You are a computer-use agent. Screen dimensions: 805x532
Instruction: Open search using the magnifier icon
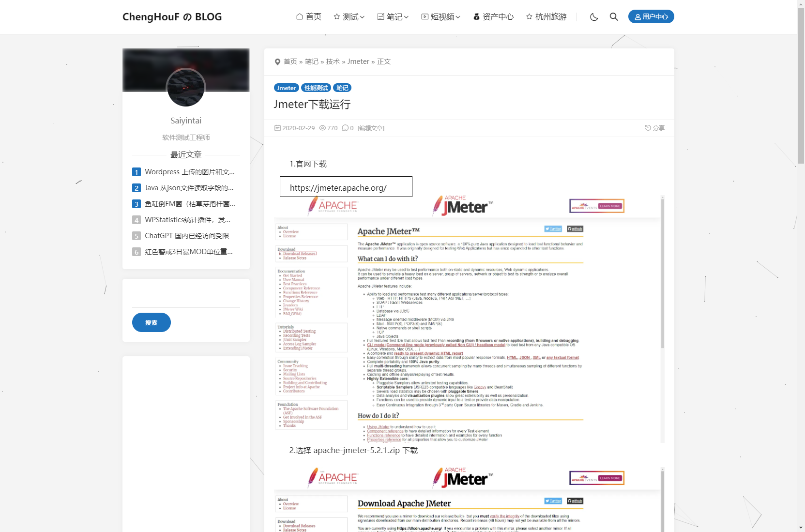614,17
